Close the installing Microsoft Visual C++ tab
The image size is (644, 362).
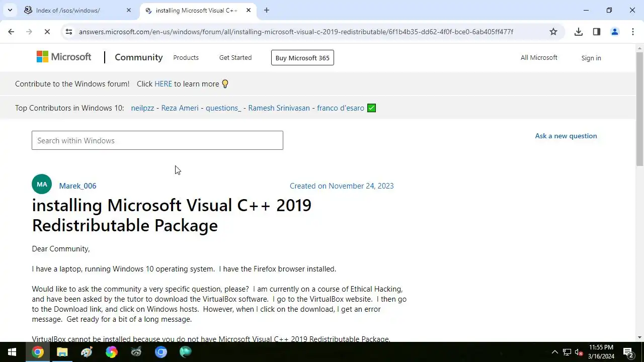coord(249,10)
